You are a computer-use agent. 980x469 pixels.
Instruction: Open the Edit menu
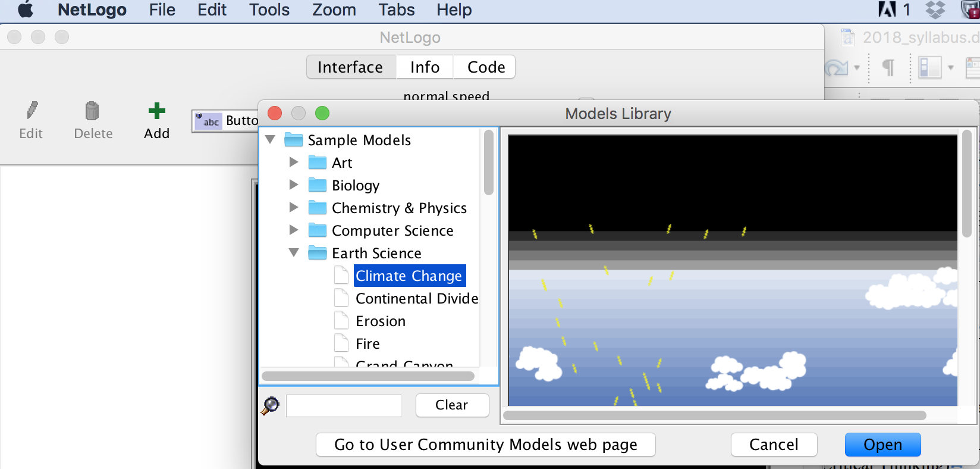click(x=212, y=10)
